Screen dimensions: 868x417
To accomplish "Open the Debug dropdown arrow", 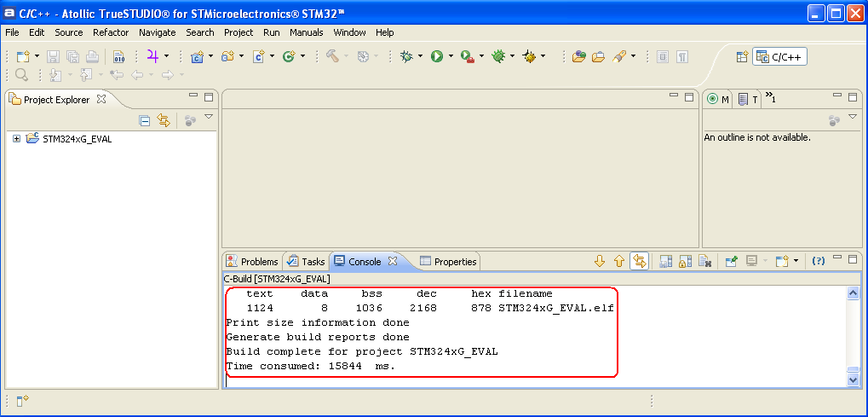I will 420,56.
